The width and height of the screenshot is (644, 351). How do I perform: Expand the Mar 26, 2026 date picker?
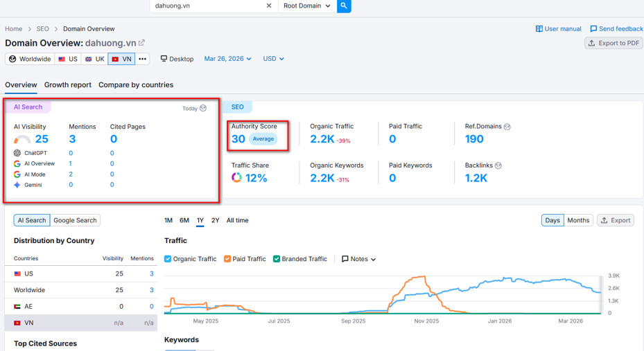[x=227, y=59]
